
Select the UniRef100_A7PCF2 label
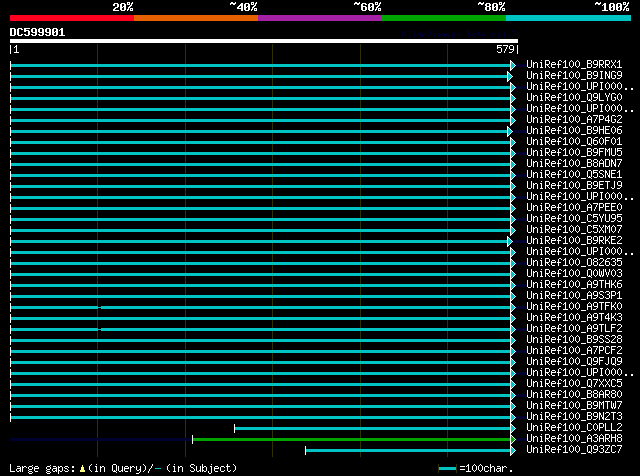pos(574,351)
